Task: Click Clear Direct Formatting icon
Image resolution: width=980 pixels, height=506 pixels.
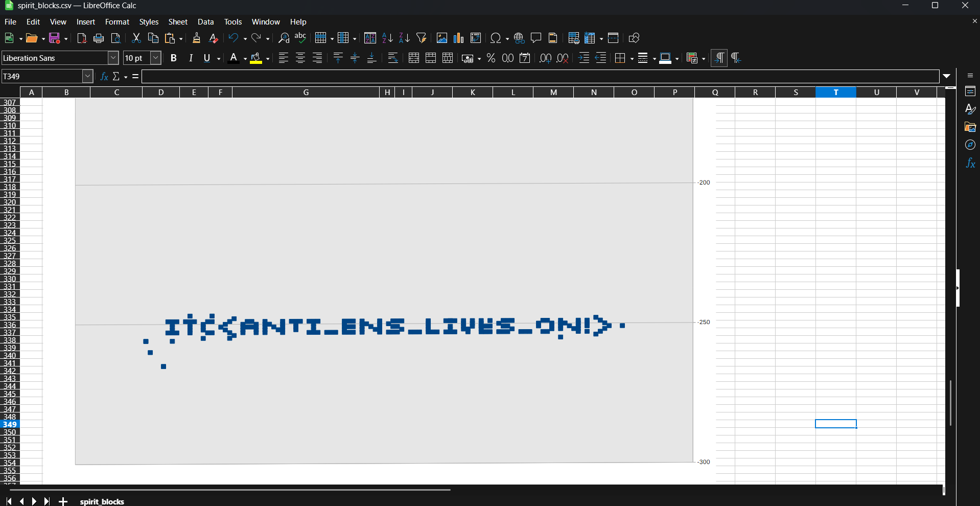Action: coord(214,38)
